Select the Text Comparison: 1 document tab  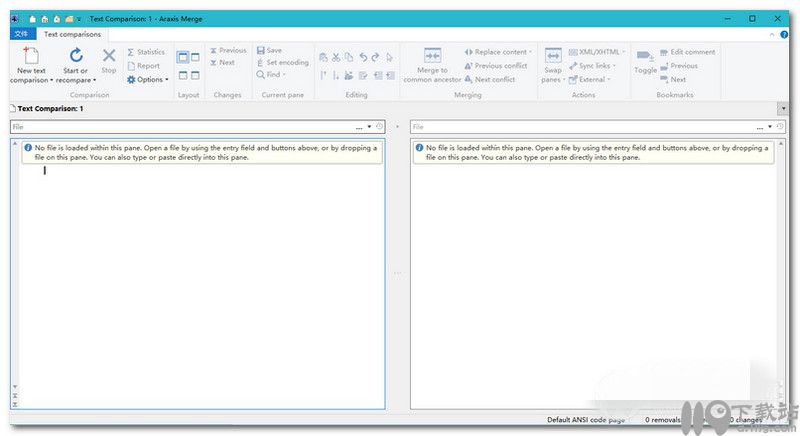[47, 109]
